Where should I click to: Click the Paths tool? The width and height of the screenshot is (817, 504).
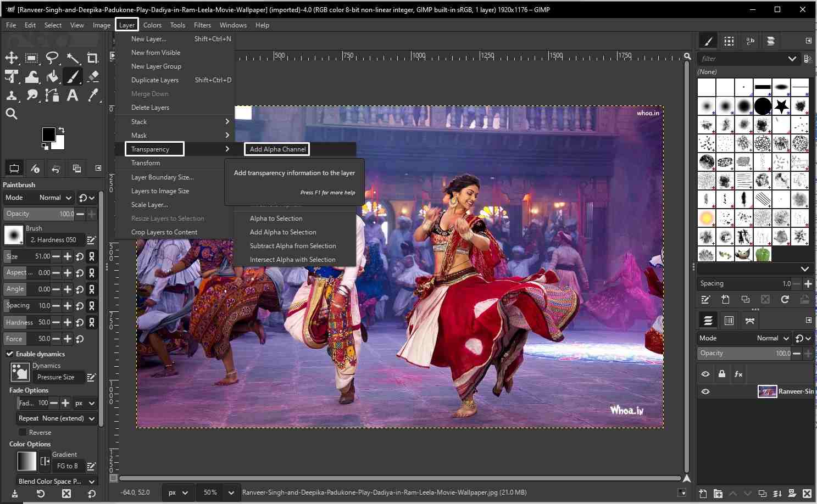(52, 96)
